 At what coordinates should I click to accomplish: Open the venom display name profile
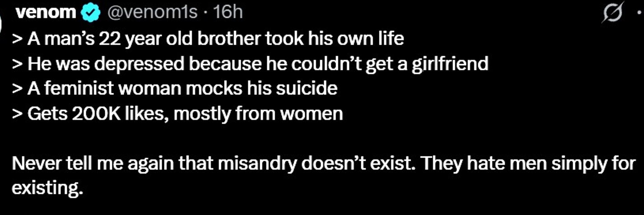(x=46, y=13)
